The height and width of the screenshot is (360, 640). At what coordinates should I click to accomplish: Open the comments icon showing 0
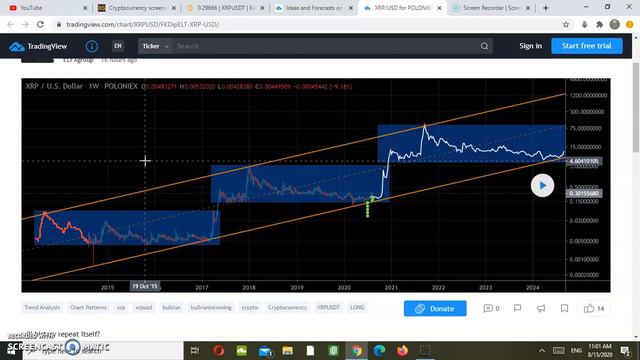click(x=491, y=308)
